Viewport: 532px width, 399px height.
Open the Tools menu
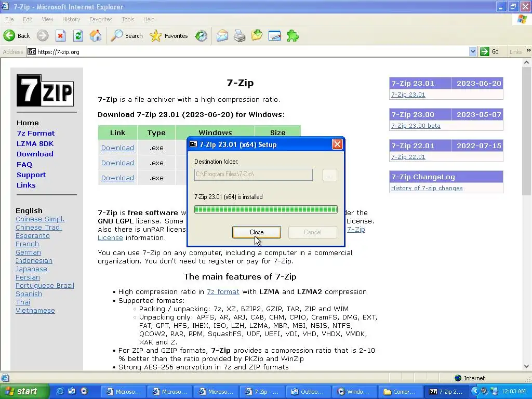click(128, 19)
